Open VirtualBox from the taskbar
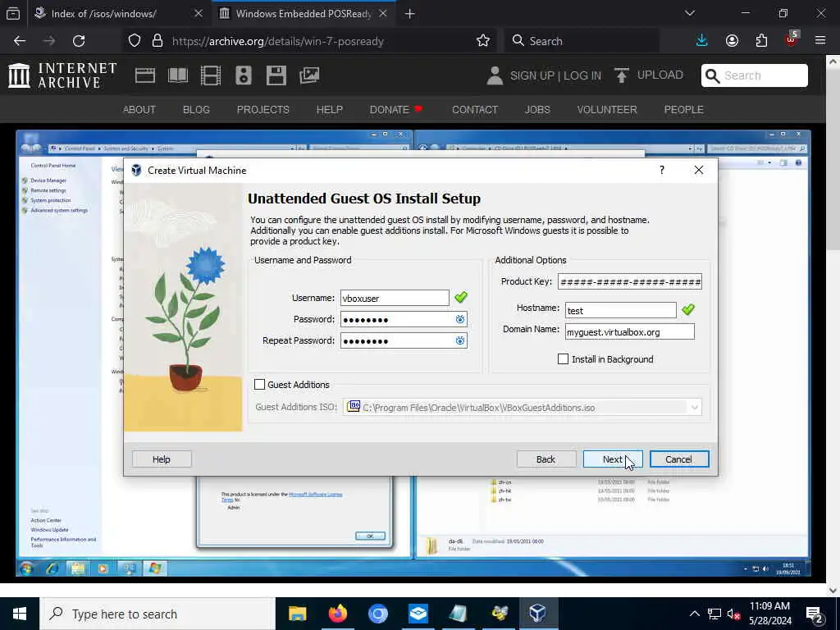 (x=537, y=614)
